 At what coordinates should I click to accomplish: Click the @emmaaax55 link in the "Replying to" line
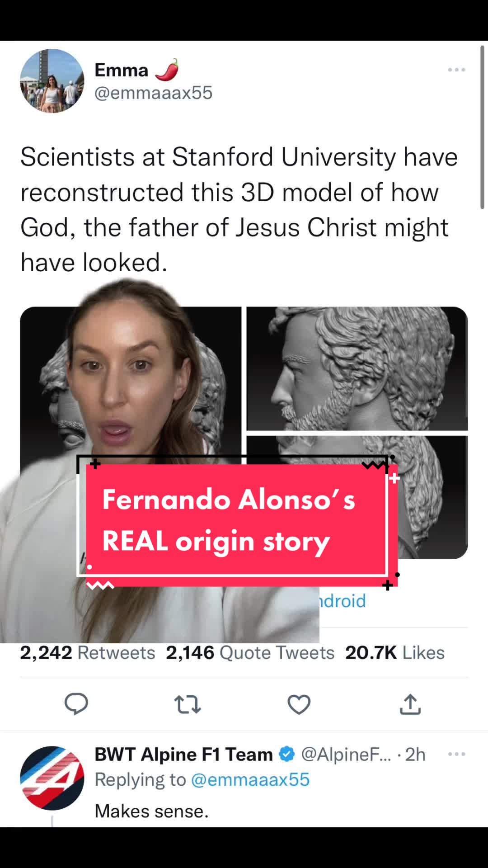pyautogui.click(x=250, y=779)
